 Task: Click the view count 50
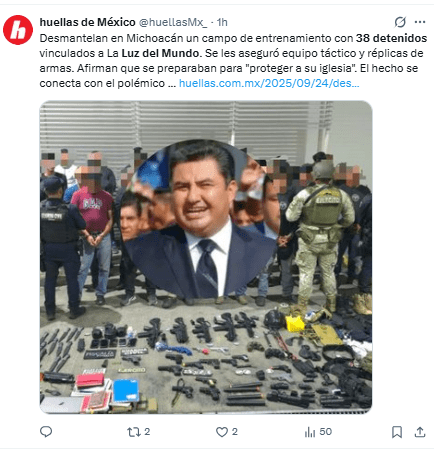(x=326, y=432)
